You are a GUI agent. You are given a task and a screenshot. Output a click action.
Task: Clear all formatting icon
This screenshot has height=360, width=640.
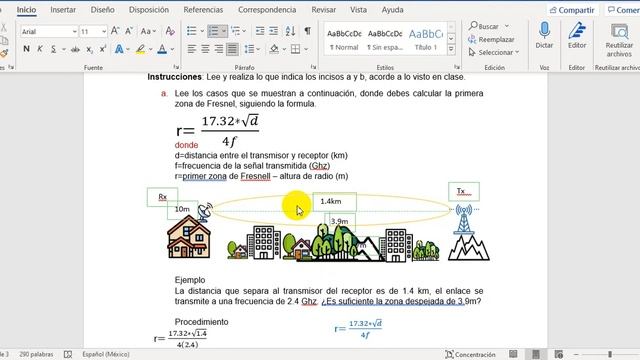[x=170, y=31]
